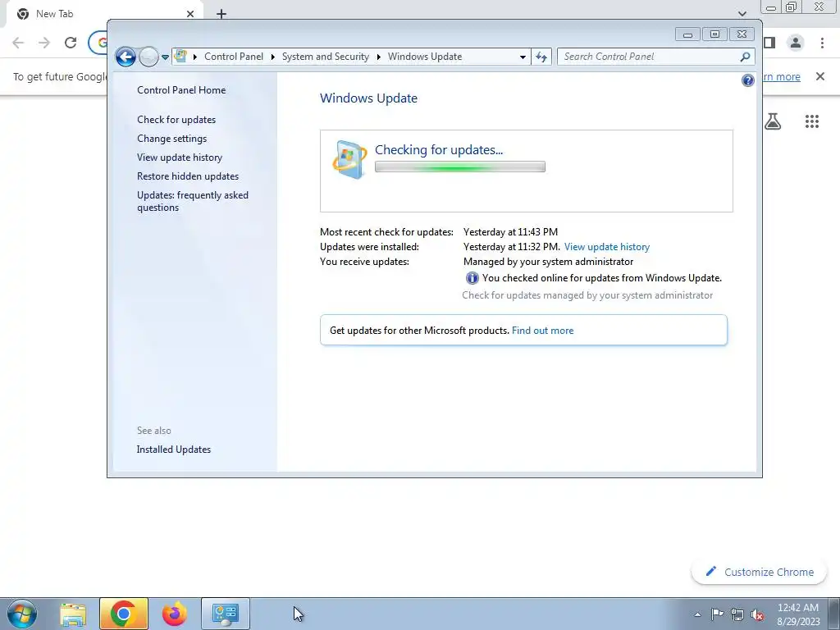Open the Windows Start menu
The width and height of the screenshot is (840, 630).
(x=22, y=614)
